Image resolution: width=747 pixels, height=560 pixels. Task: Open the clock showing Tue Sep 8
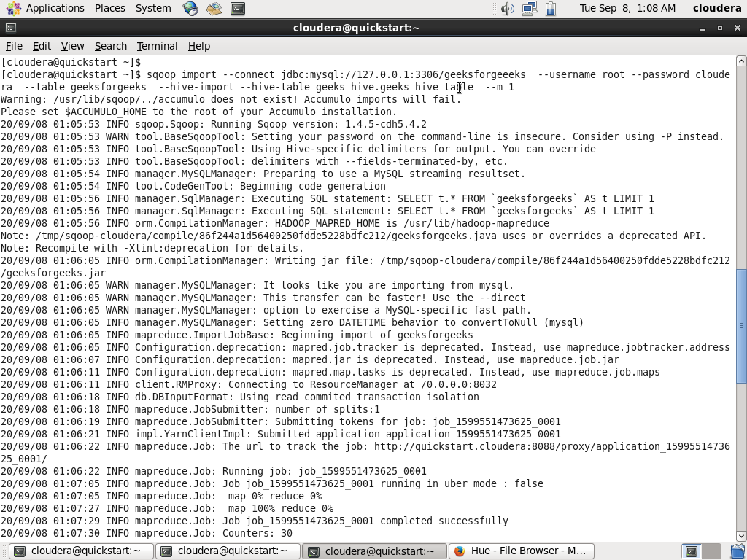(x=627, y=8)
